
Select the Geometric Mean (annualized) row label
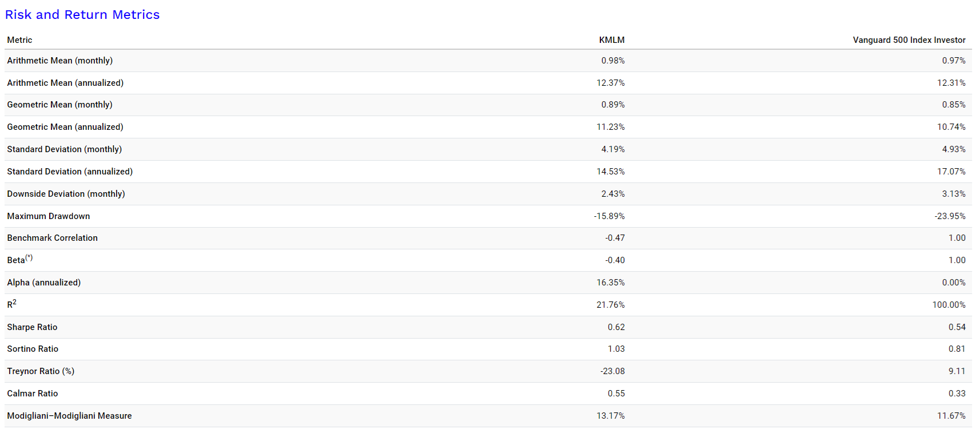tap(65, 127)
